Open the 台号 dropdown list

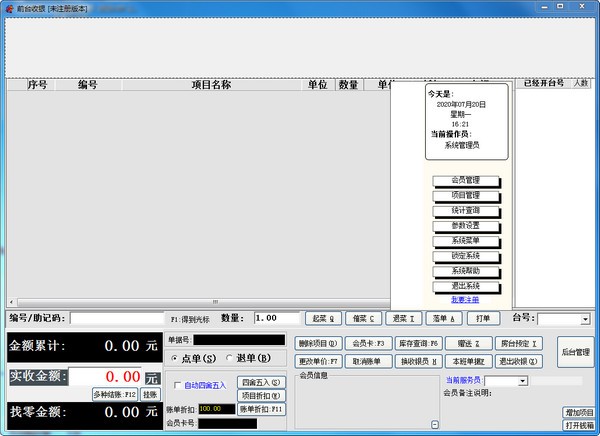tap(585, 319)
